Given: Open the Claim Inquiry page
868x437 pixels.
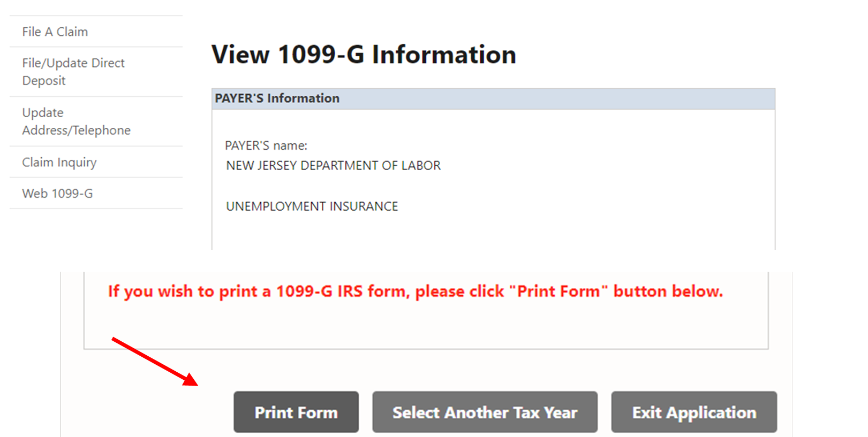Looking at the screenshot, I should (x=59, y=162).
